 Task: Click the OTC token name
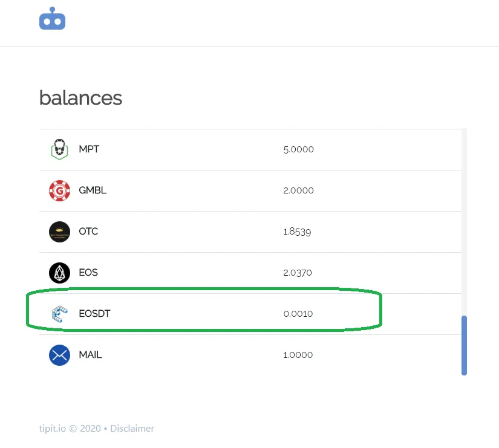pyautogui.click(x=88, y=231)
